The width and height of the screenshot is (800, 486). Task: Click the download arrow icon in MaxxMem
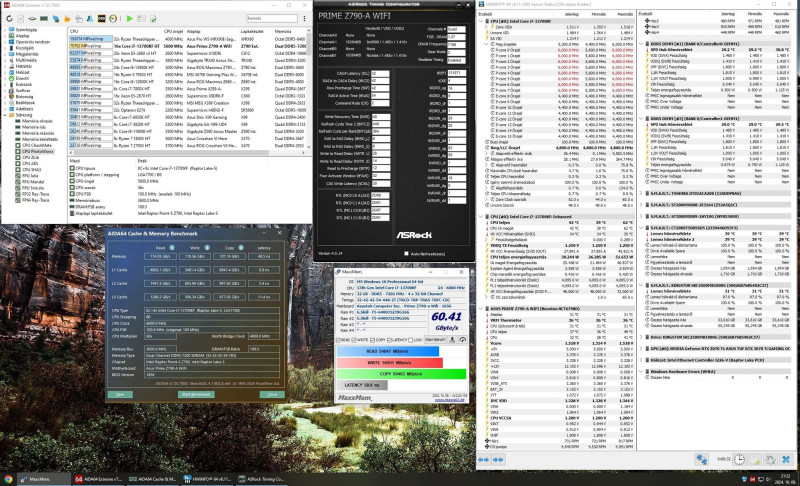pos(452,340)
